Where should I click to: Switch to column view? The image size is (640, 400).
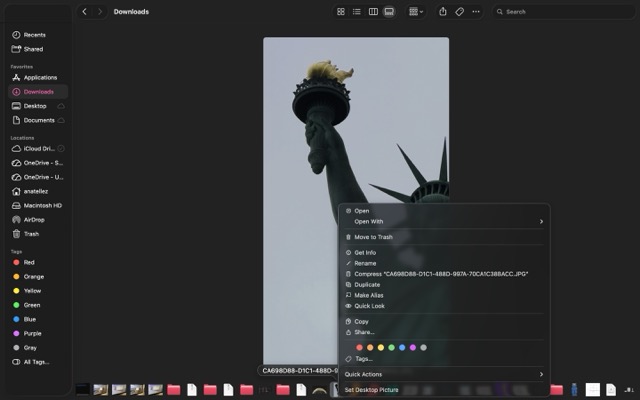[373, 11]
